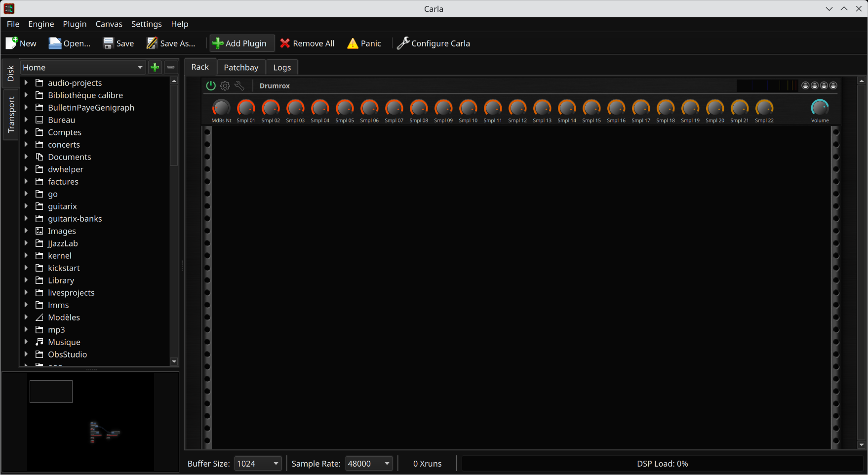This screenshot has width=868, height=475.
Task: Toggle Drumrox edit wrench icon
Action: click(239, 86)
